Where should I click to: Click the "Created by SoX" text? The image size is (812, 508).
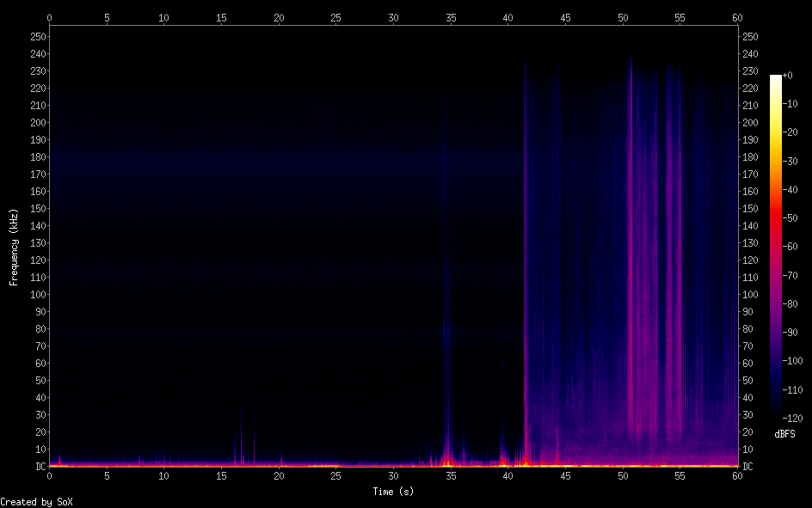(x=36, y=501)
